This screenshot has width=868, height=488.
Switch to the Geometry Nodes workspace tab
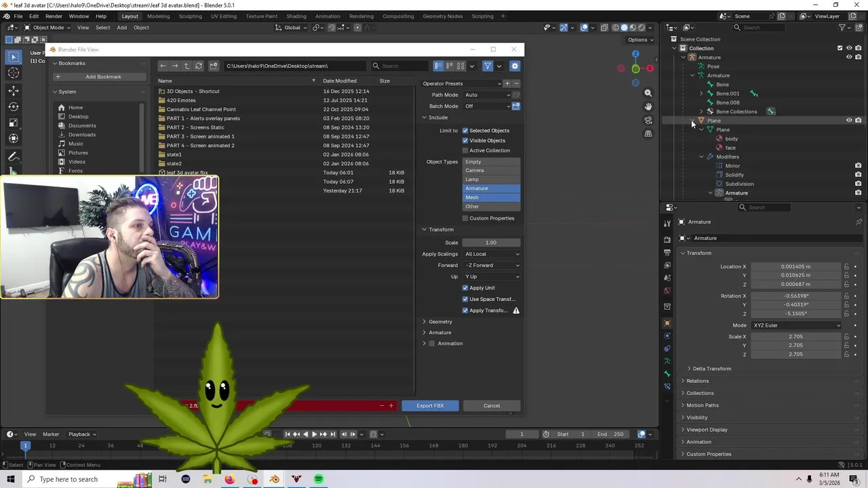pyautogui.click(x=442, y=16)
